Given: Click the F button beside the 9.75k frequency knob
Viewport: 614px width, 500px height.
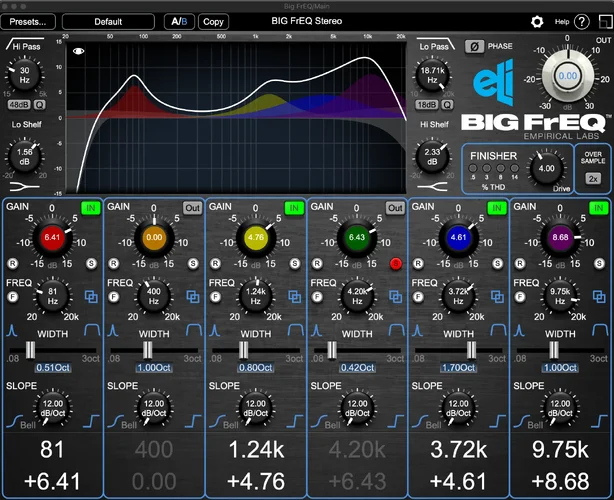Looking at the screenshot, I should 520,296.
